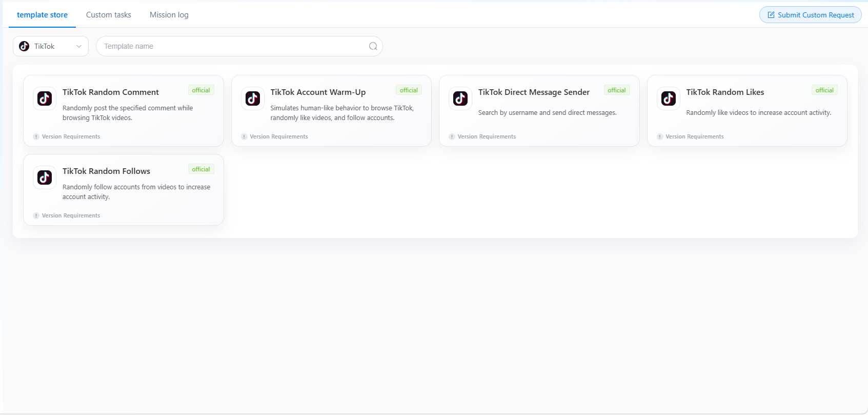The width and height of the screenshot is (868, 415).
Task: Click 'Search by username and send direct messages'
Action: click(x=548, y=113)
